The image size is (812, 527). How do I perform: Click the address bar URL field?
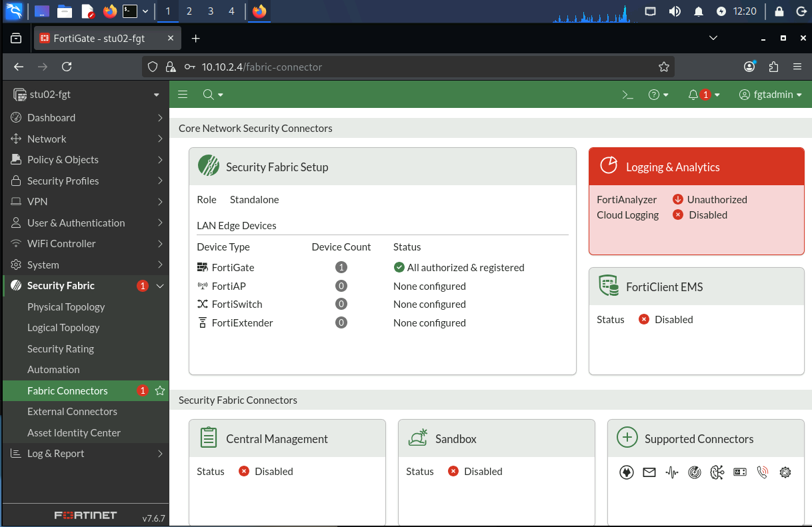[x=408, y=67]
